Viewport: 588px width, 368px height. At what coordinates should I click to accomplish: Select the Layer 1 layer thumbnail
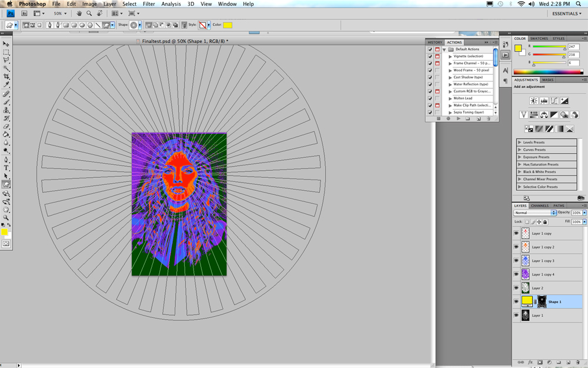(x=525, y=316)
